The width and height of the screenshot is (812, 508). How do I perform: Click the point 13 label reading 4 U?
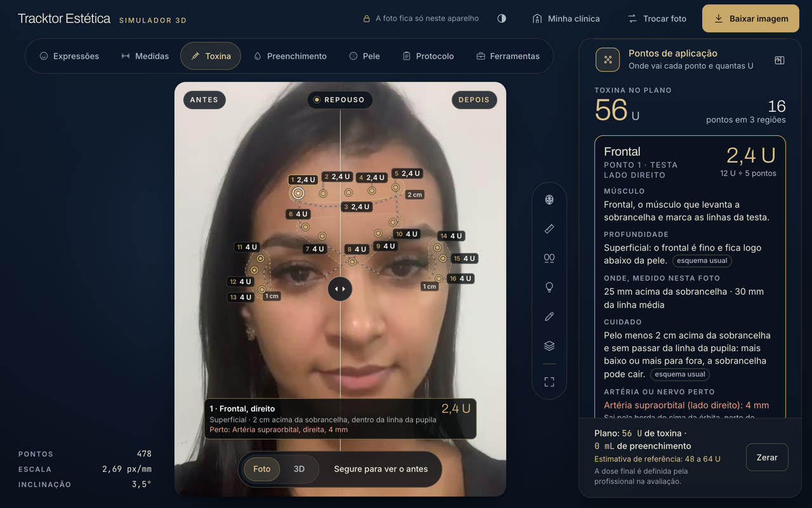click(241, 297)
